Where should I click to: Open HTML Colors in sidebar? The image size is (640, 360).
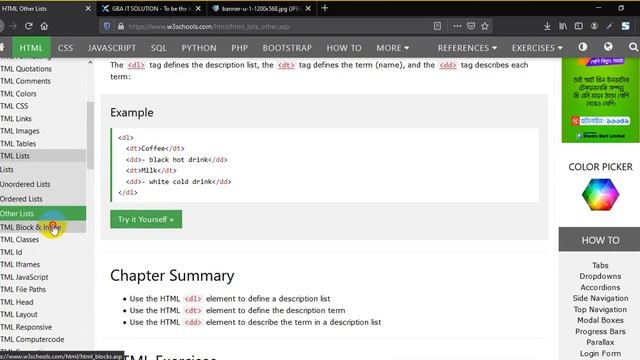pyautogui.click(x=43, y=93)
